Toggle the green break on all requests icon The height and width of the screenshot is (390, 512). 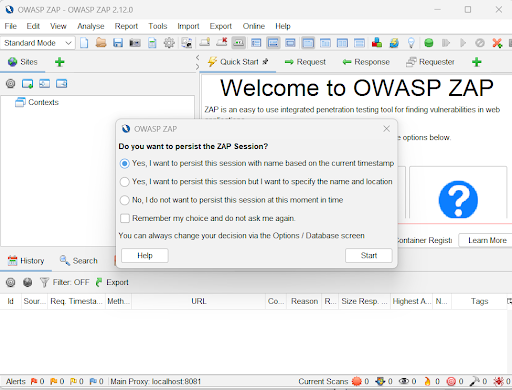(429, 43)
